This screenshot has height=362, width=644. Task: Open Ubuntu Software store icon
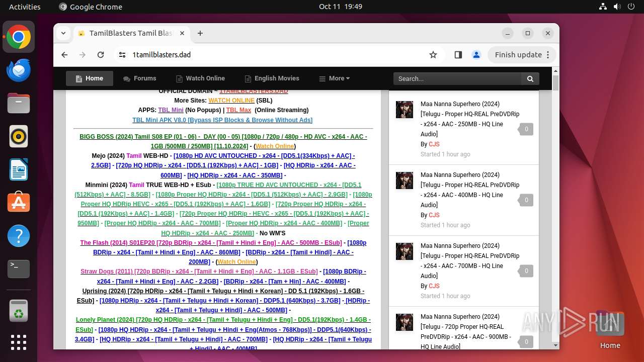pyautogui.click(x=19, y=203)
